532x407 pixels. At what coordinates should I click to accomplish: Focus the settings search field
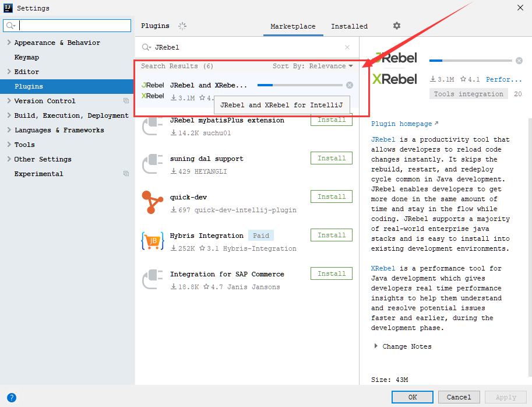tap(67, 26)
